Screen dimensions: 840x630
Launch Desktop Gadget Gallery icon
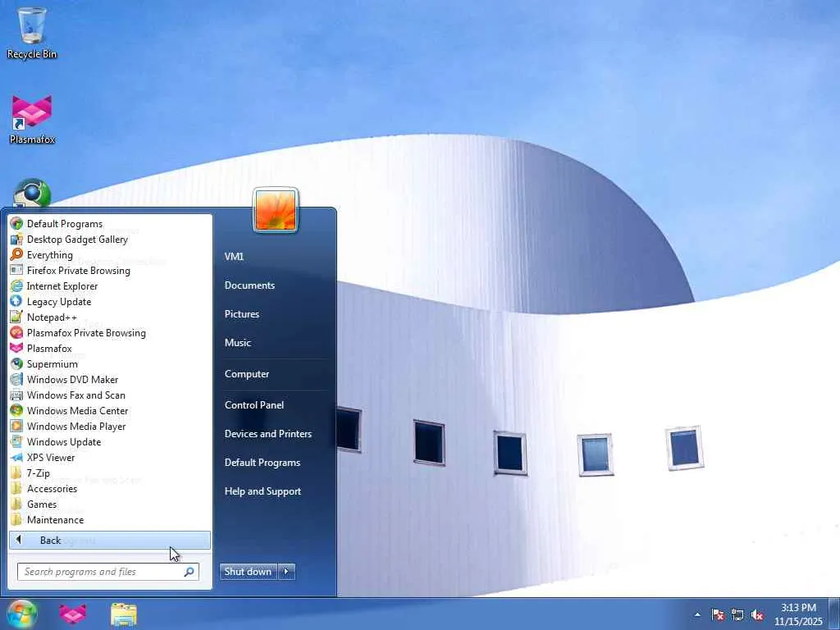16,239
